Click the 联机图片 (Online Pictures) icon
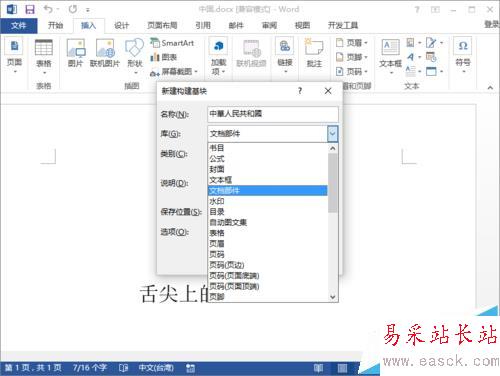Viewport: 500px width, 376px height. tap(105, 53)
